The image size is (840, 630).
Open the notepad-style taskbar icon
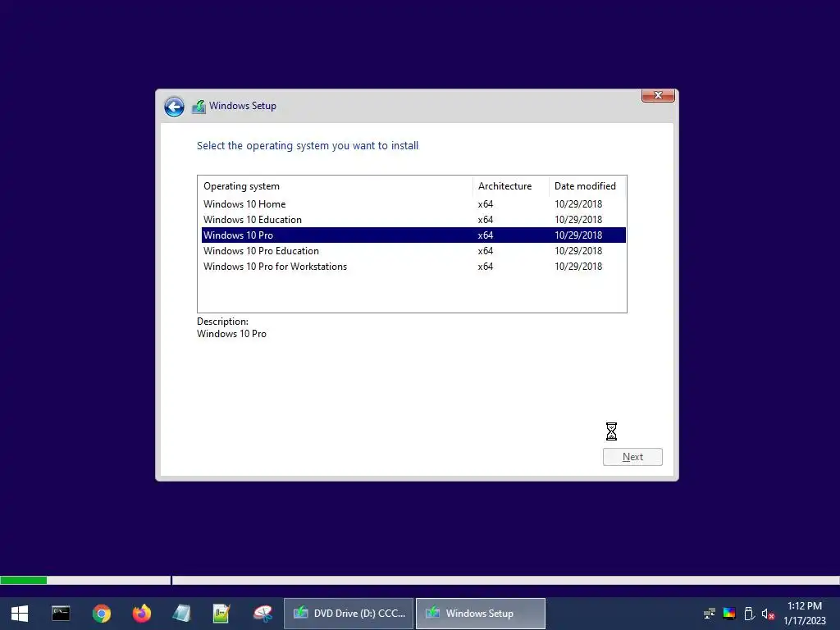[181, 614]
